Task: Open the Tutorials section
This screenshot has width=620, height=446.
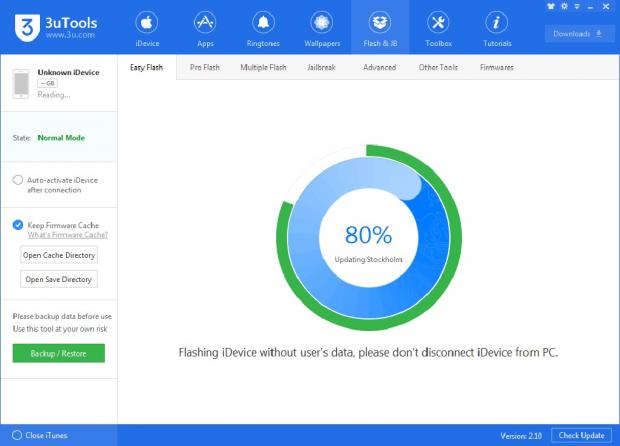Action: (x=497, y=29)
